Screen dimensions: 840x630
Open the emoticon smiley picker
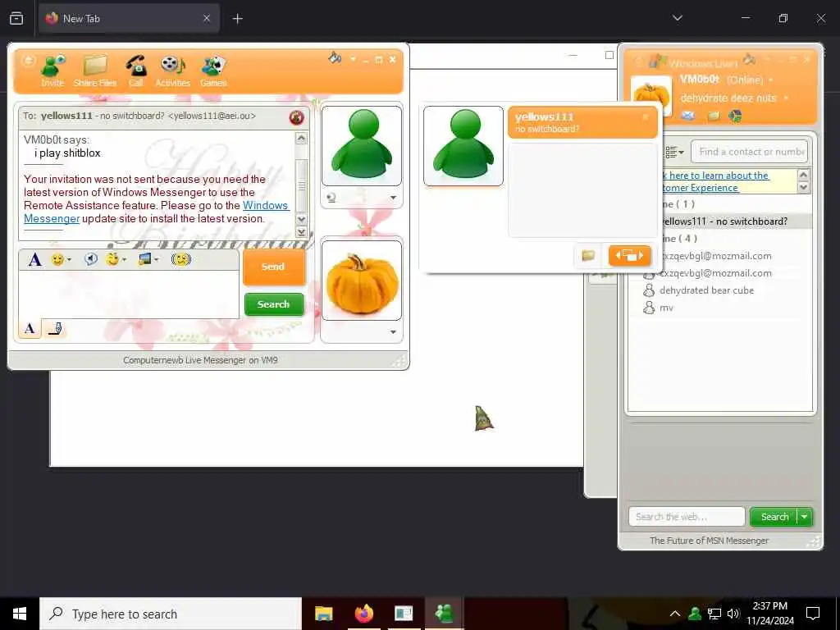point(57,260)
